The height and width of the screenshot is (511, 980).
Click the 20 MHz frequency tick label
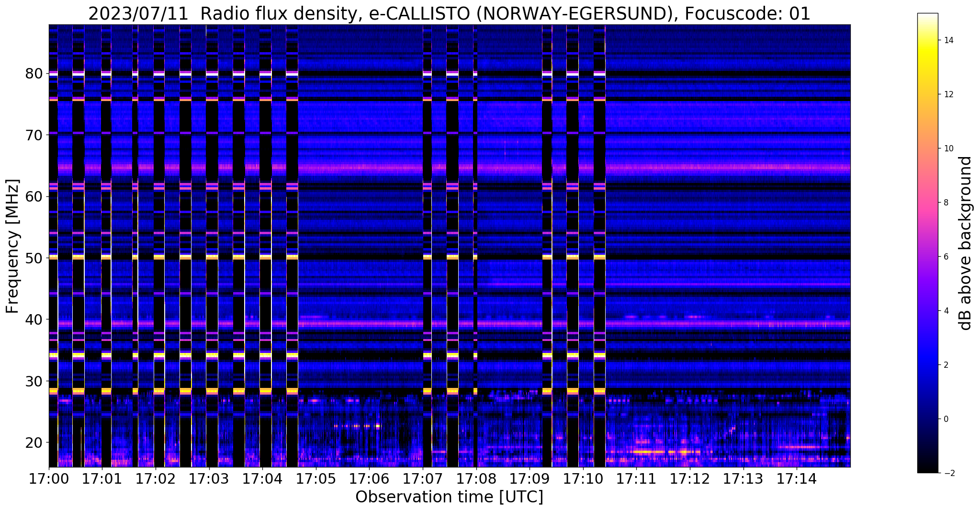point(34,442)
